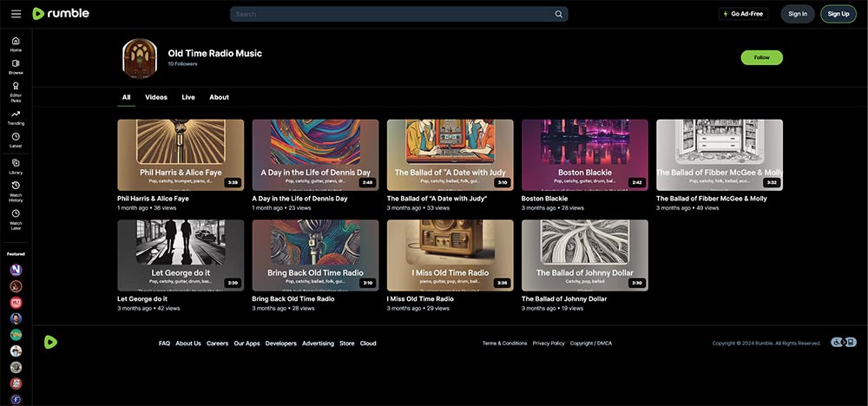
Task: Click the Let George do it title link
Action: (142, 299)
